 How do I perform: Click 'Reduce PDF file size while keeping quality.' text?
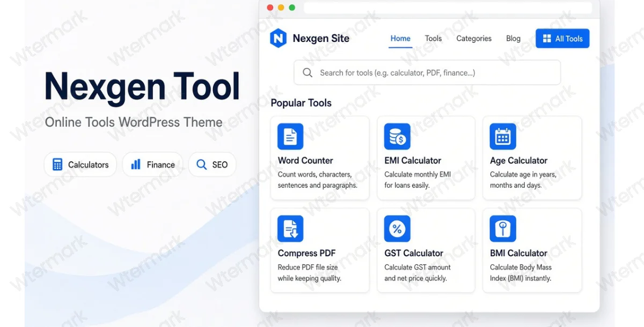[309, 273]
